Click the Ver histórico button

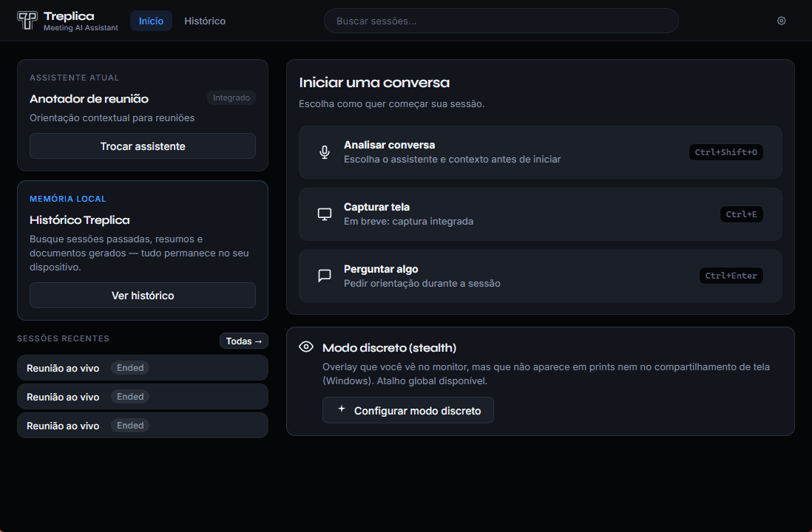point(143,295)
